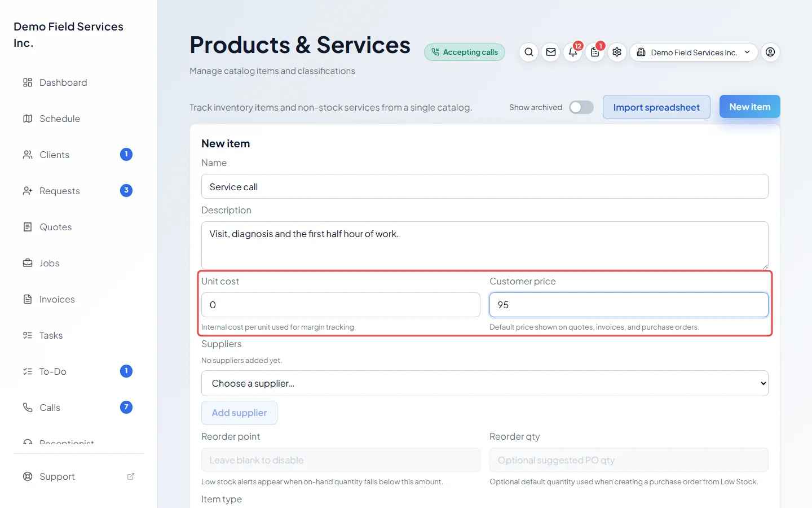The height and width of the screenshot is (508, 812).
Task: Click the Accepting calls status badge
Action: click(x=465, y=52)
